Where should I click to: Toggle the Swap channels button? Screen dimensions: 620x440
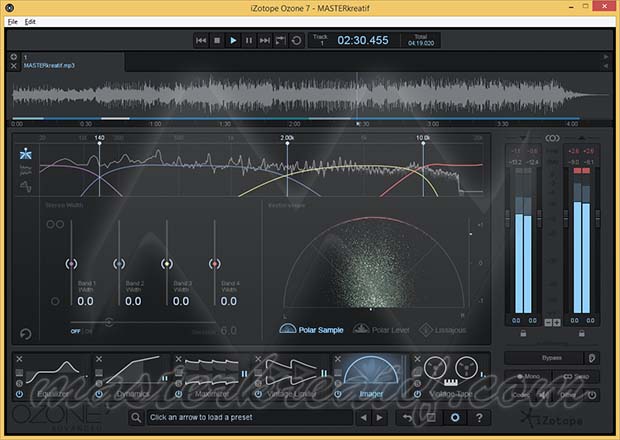pyautogui.click(x=575, y=377)
